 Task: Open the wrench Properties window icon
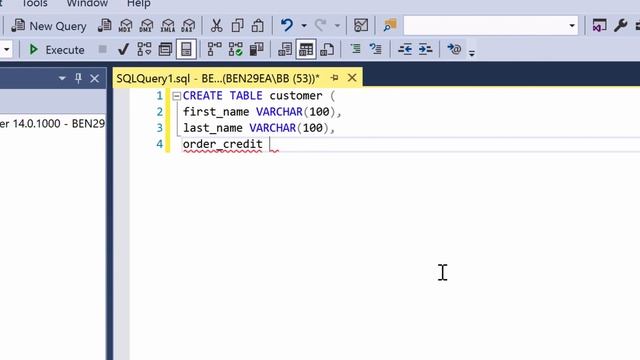(x=620, y=26)
